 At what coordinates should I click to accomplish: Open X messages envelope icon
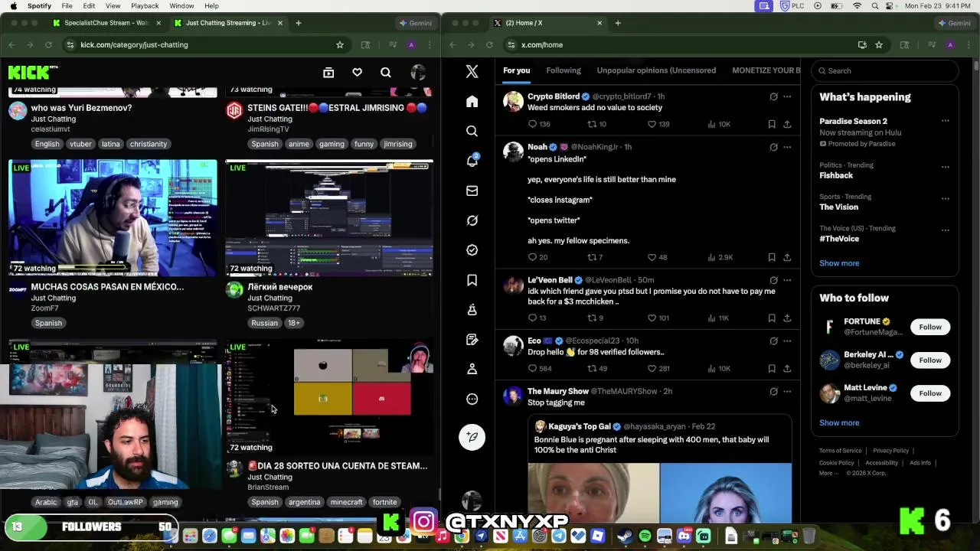pos(472,191)
